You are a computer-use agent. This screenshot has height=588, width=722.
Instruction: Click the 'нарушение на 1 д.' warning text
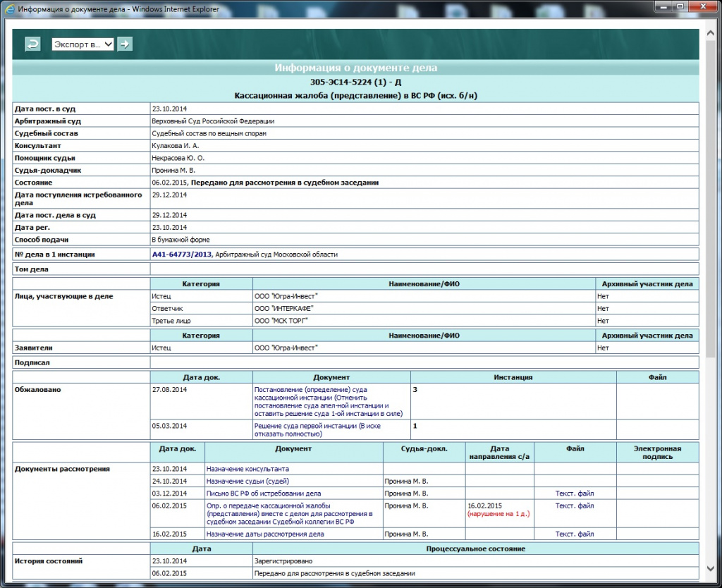click(x=498, y=514)
